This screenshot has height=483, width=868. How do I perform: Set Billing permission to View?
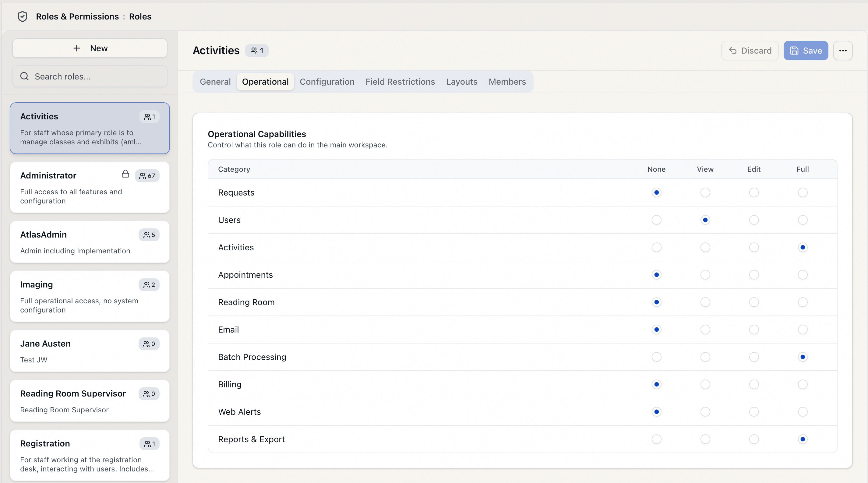(x=705, y=385)
